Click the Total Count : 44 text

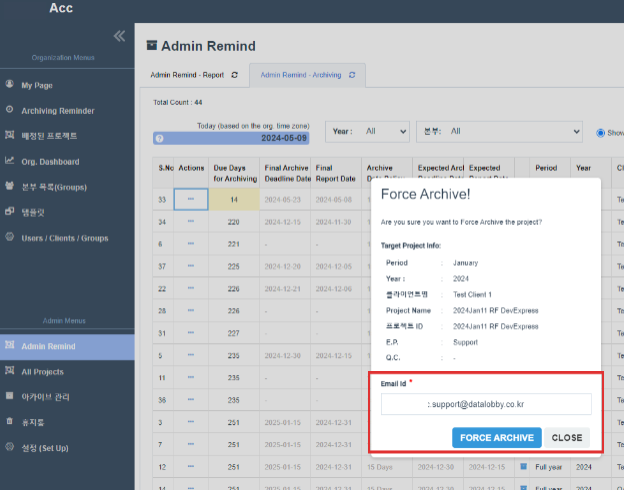[177, 102]
